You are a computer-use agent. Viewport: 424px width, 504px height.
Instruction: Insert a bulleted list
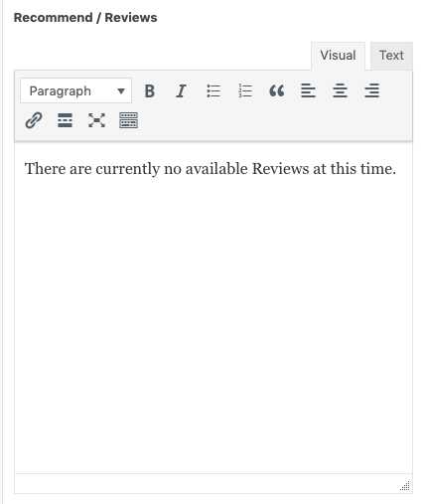click(213, 90)
